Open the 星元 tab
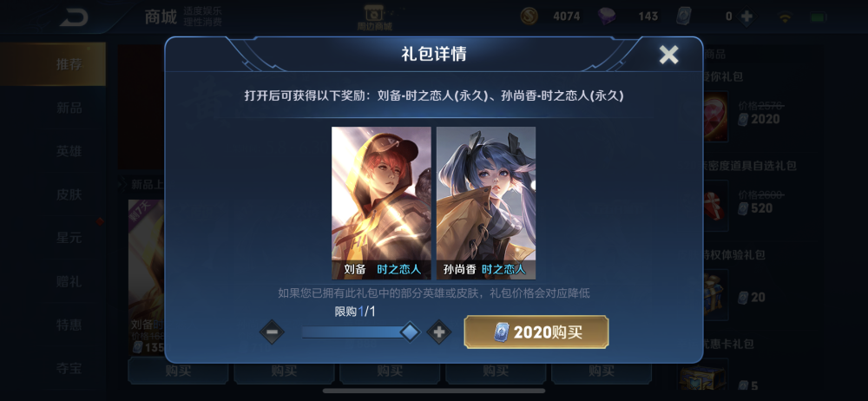868x401 pixels. (x=69, y=238)
